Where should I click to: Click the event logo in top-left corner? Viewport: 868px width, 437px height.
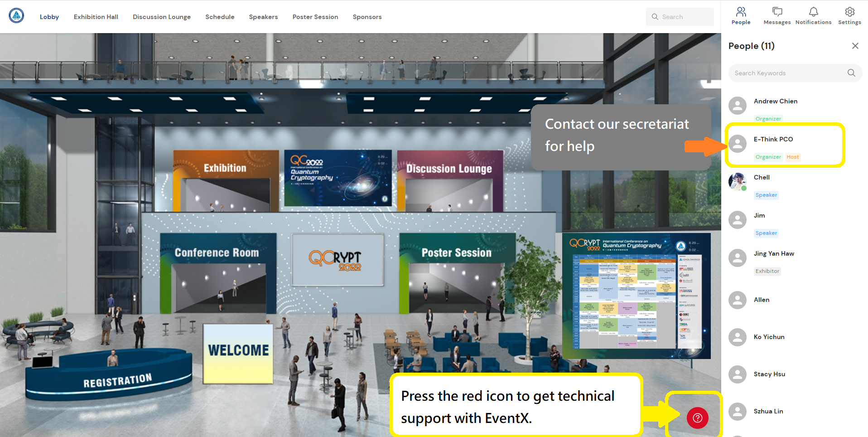tap(16, 16)
